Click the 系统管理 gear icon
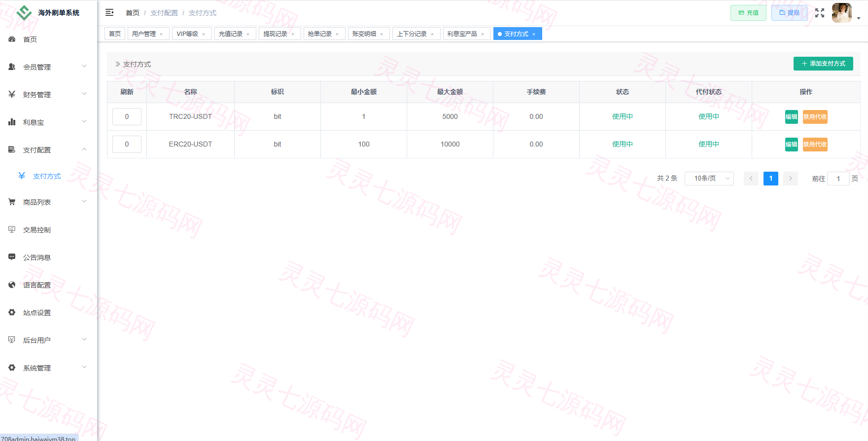Image resolution: width=868 pixels, height=441 pixels. pos(12,367)
